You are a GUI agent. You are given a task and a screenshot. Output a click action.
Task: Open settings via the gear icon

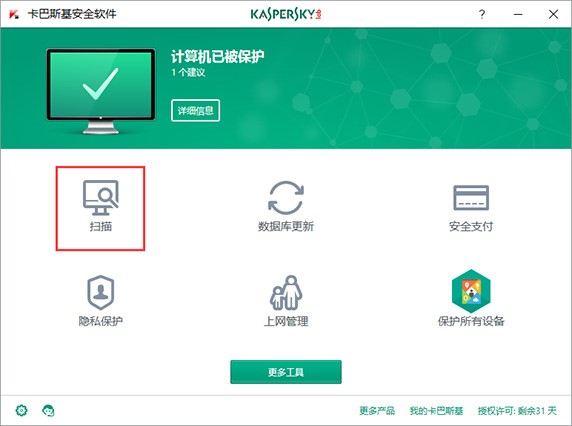click(22, 410)
